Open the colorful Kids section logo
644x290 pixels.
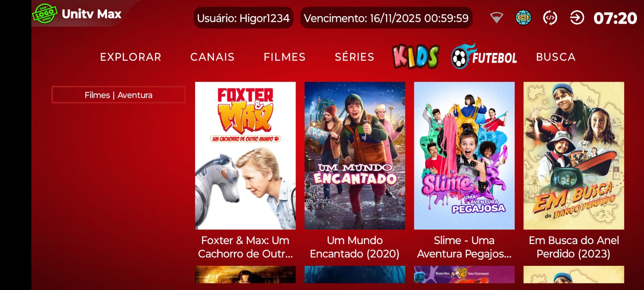[x=416, y=56]
